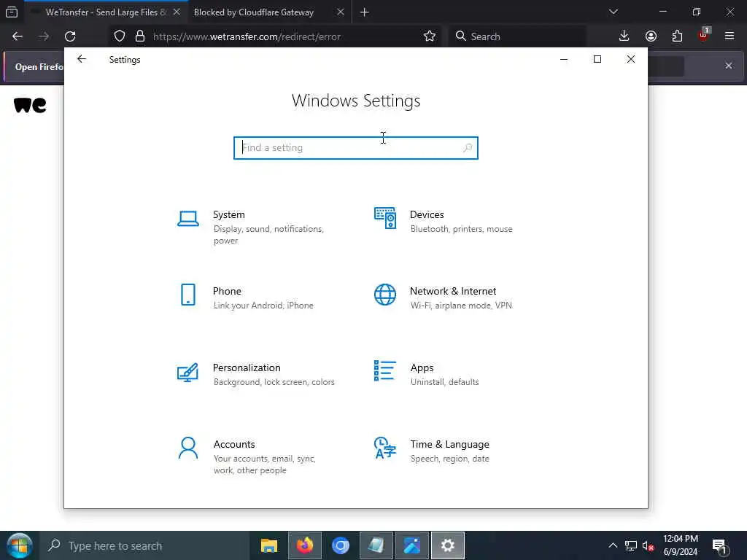
Task: Click the Find a setting search field
Action: coord(356,148)
